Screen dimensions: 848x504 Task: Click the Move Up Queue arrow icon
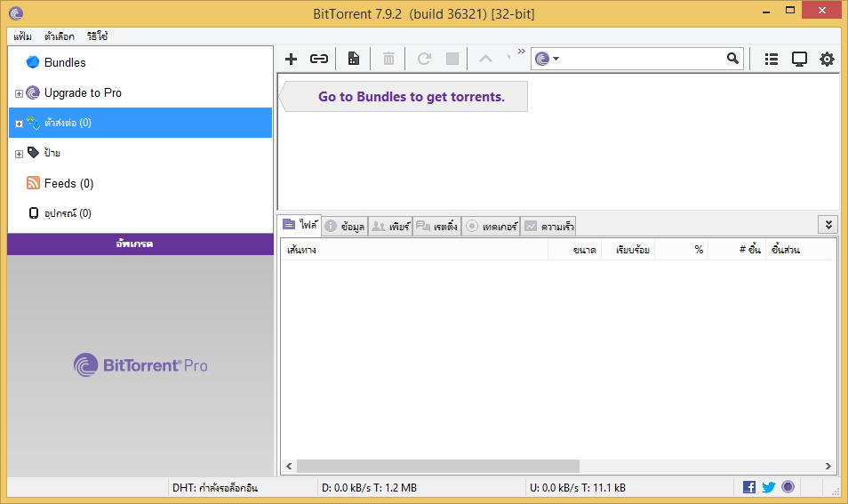(x=485, y=59)
